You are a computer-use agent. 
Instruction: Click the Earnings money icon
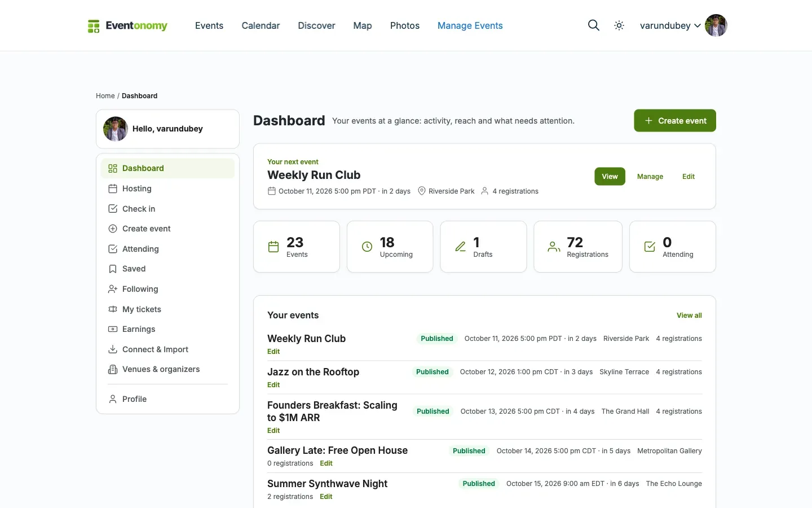[x=113, y=329]
